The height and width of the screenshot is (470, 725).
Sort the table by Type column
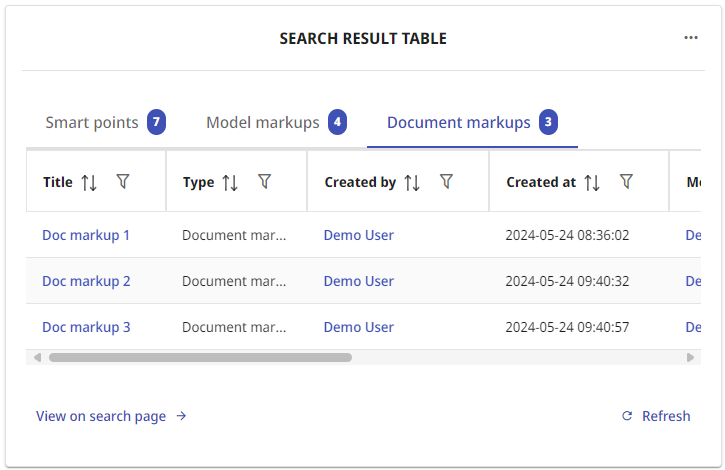point(230,182)
